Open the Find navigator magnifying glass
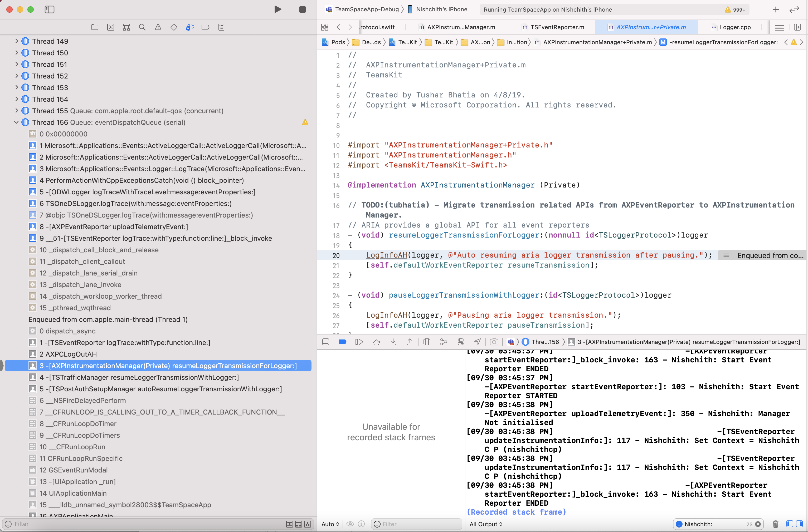Screen dimensions: 808x532 [142, 27]
